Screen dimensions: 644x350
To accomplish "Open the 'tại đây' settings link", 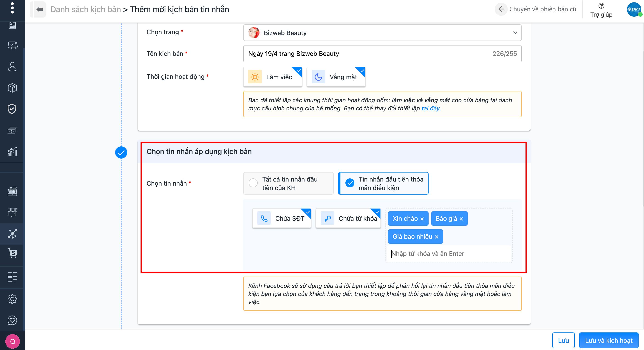I will click(x=431, y=108).
